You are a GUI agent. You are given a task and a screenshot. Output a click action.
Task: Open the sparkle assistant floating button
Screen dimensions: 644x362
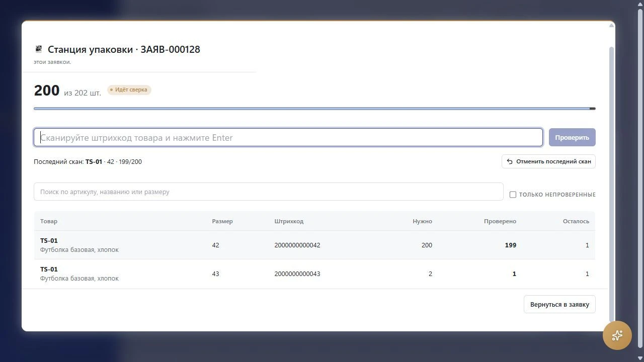tap(617, 335)
